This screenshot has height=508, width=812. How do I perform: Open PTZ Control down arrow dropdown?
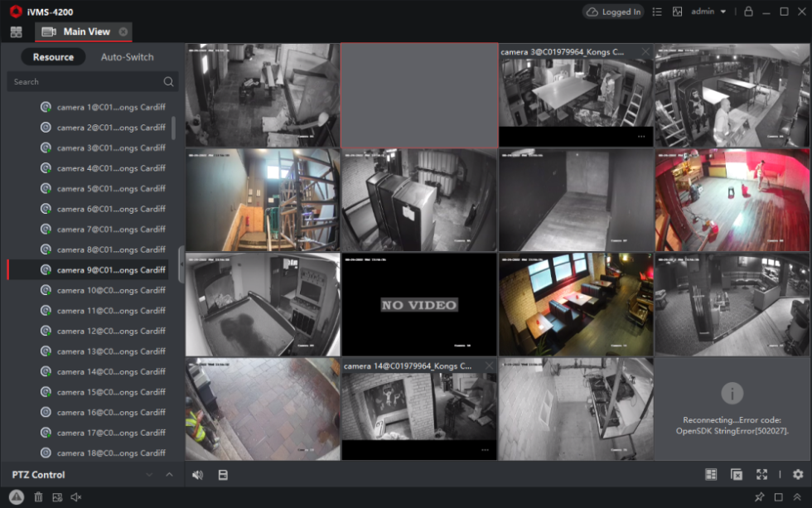(x=149, y=474)
